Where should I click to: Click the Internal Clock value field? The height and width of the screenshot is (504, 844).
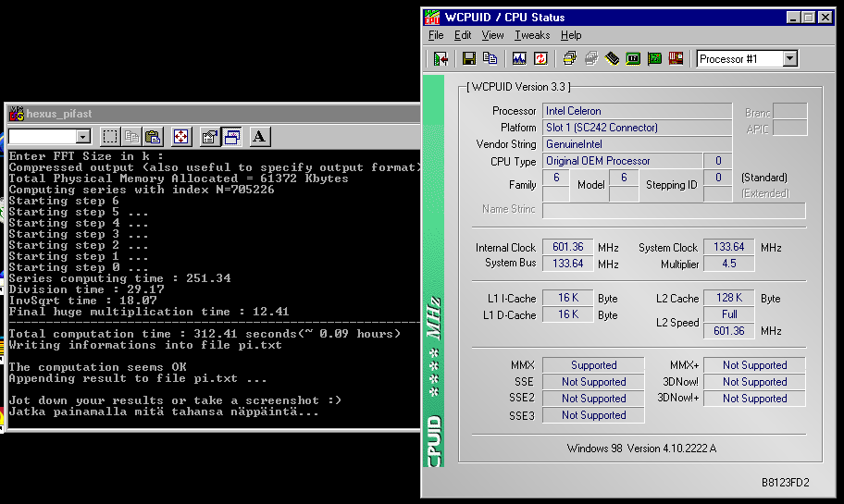click(x=568, y=248)
